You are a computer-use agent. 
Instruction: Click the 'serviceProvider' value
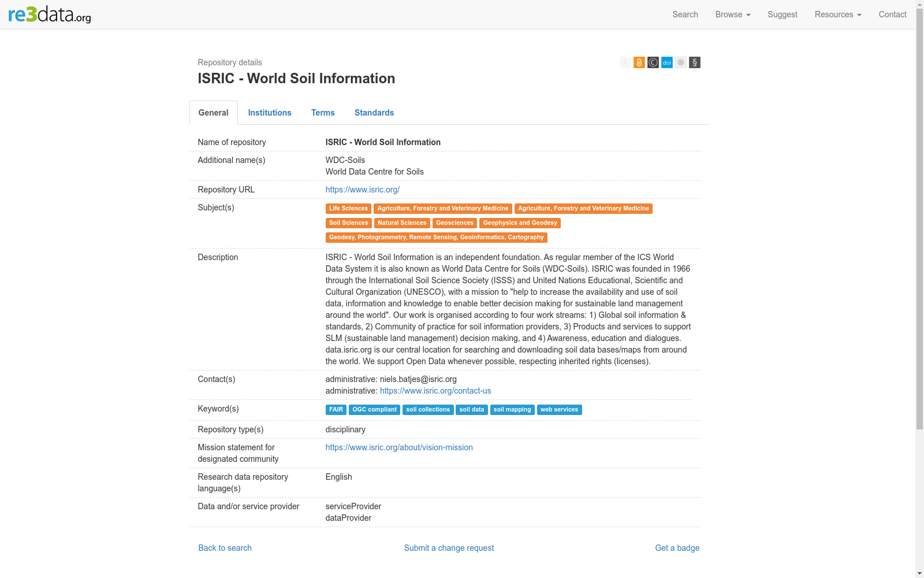353,506
